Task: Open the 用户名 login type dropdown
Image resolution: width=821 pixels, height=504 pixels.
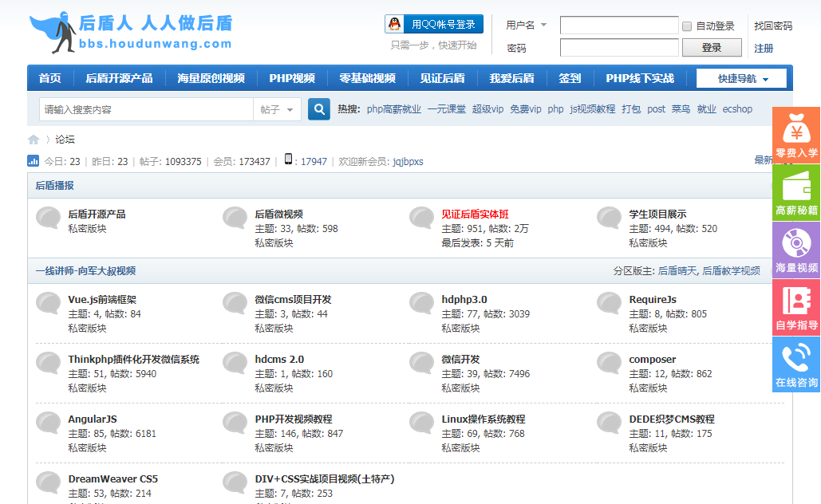Action: point(527,26)
